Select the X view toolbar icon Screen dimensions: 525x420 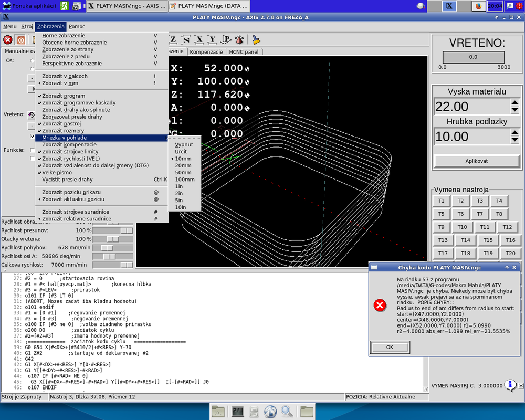pos(199,40)
